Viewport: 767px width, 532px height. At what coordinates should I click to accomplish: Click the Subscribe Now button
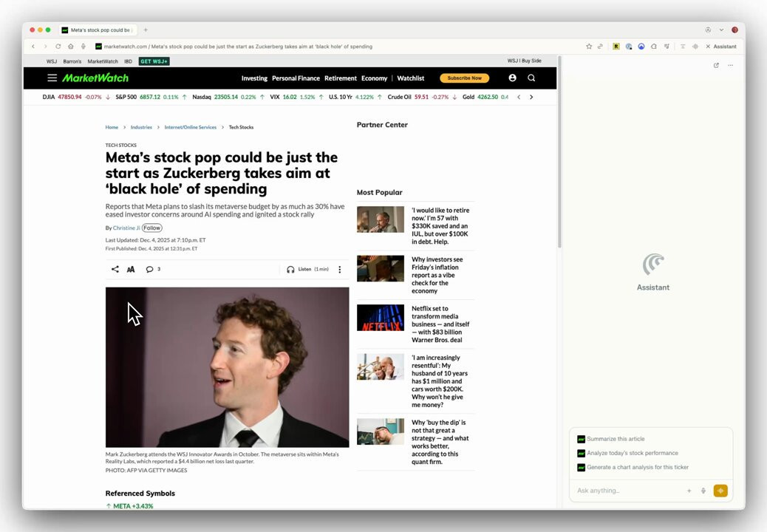point(464,78)
